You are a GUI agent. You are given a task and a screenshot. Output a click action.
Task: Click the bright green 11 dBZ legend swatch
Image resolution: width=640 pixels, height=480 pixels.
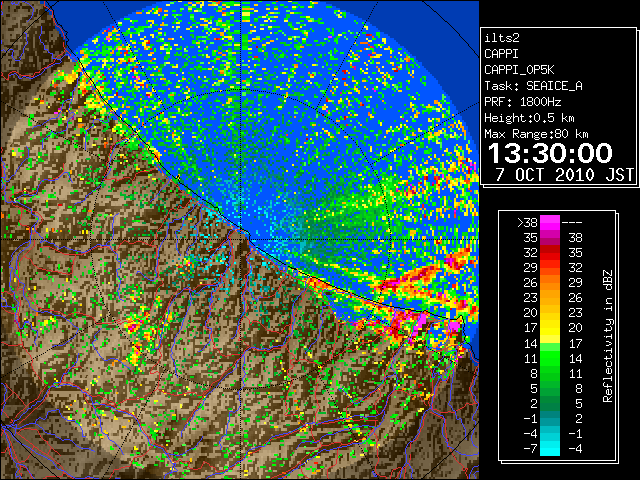549,358
